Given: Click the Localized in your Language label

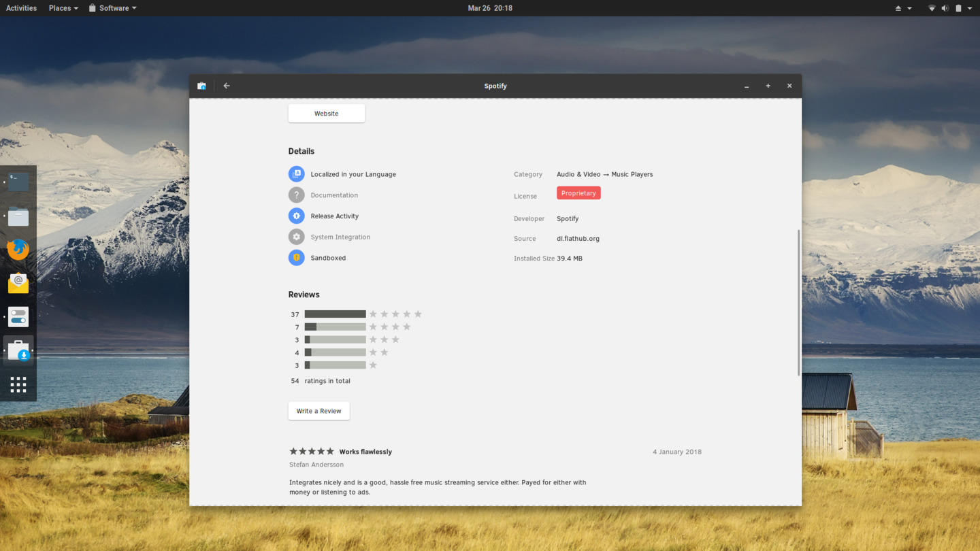Looking at the screenshot, I should tap(353, 174).
